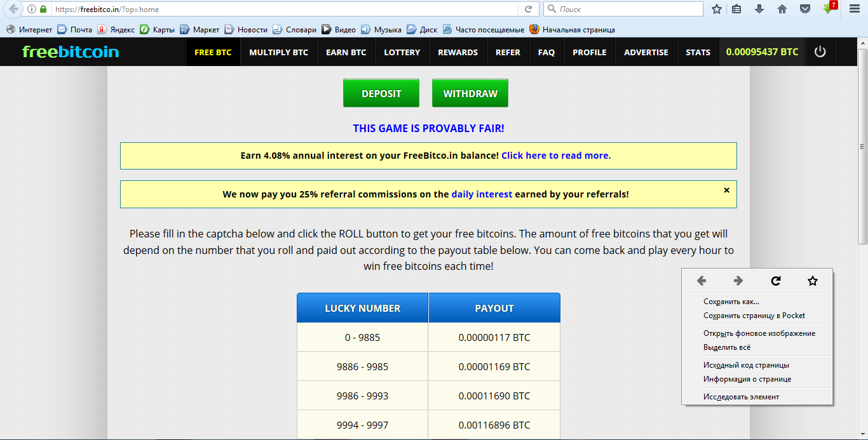Open the Firefox hamburger menu
Viewport: 868px width, 440px height.
tap(855, 10)
